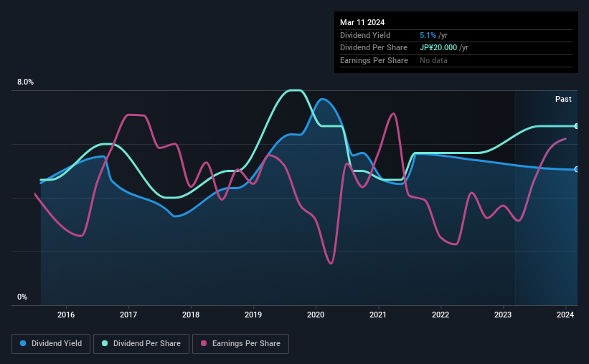Click the Past region label
The width and height of the screenshot is (589, 364).
pyautogui.click(x=563, y=99)
